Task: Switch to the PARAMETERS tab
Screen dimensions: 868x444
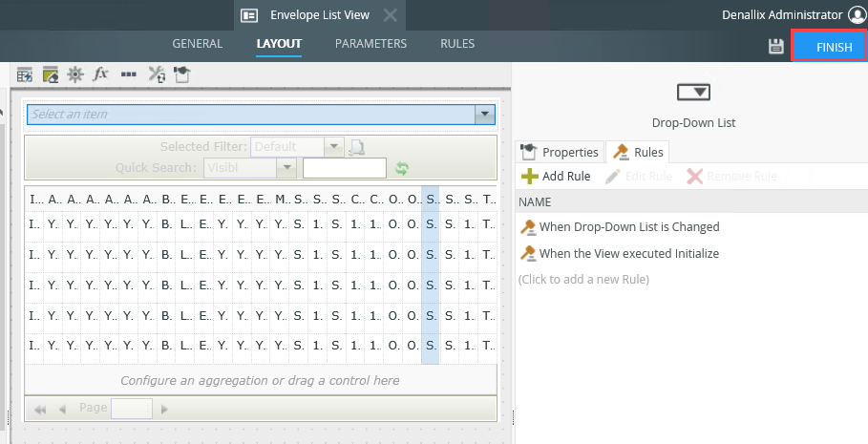Action: click(x=370, y=44)
